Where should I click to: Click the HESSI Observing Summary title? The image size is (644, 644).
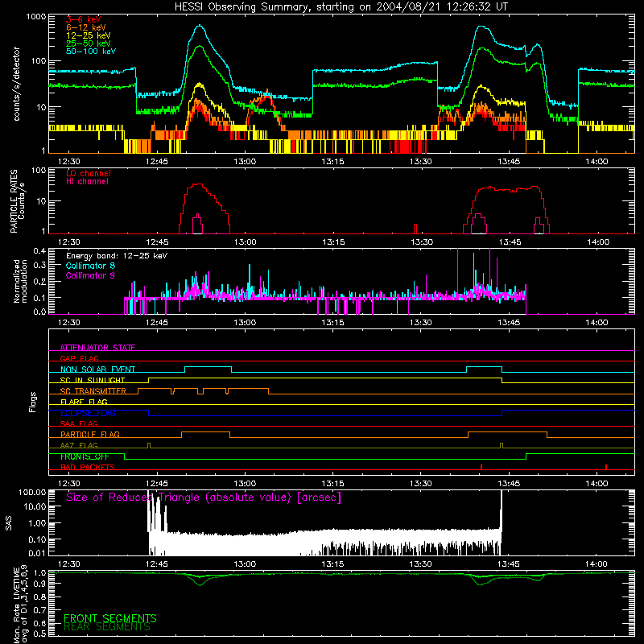tap(341, 7)
